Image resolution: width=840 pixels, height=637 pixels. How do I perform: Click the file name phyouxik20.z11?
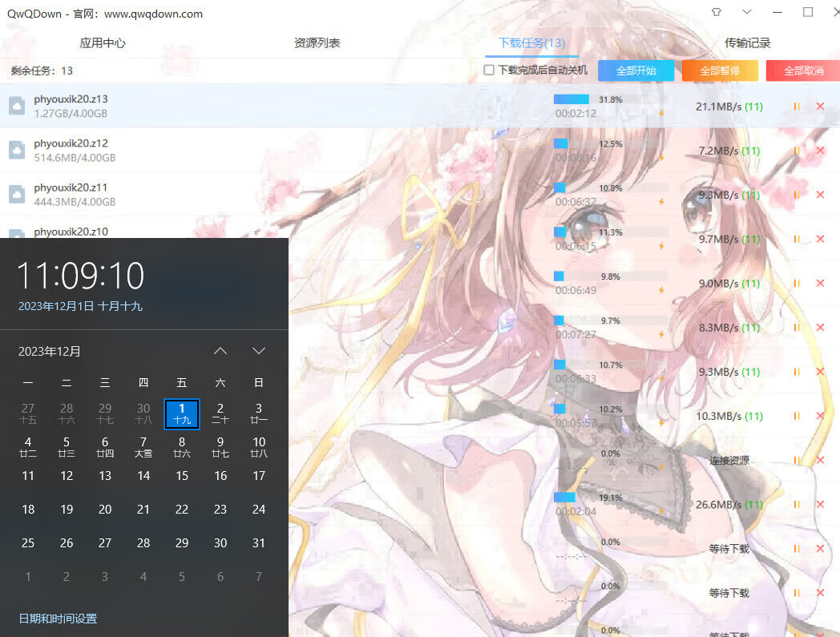click(x=71, y=187)
